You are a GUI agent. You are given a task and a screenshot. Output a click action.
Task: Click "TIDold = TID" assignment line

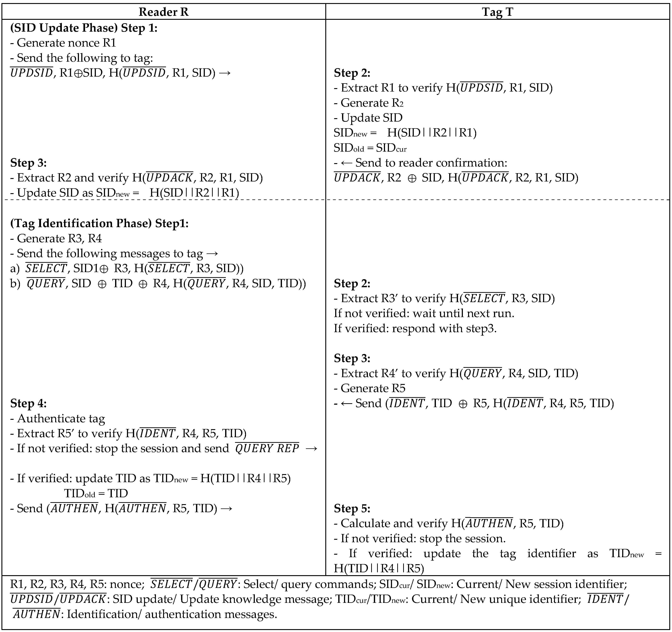click(x=96, y=493)
